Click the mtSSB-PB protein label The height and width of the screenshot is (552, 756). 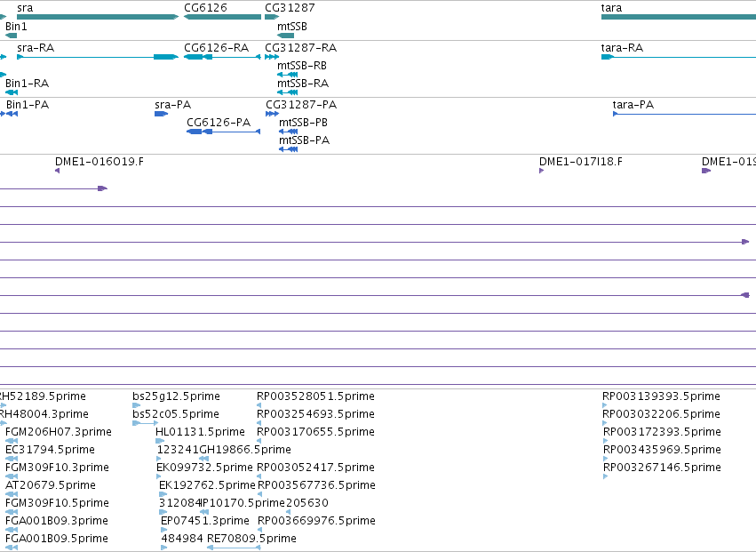click(303, 123)
